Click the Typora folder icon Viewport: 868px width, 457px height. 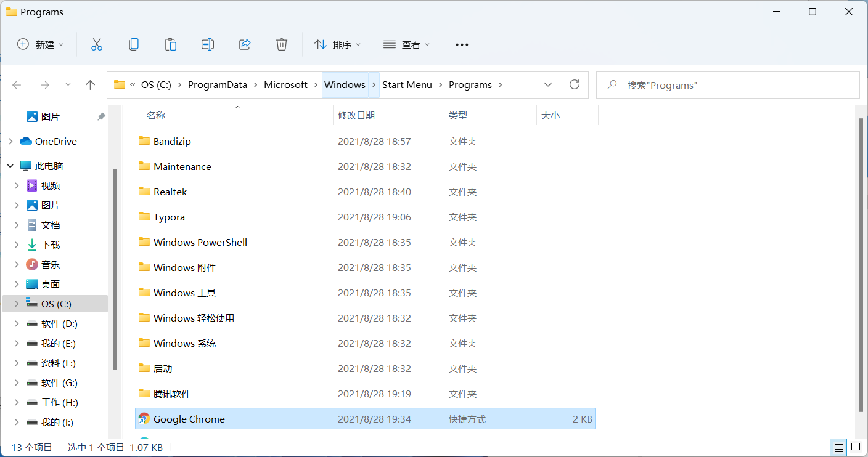144,217
